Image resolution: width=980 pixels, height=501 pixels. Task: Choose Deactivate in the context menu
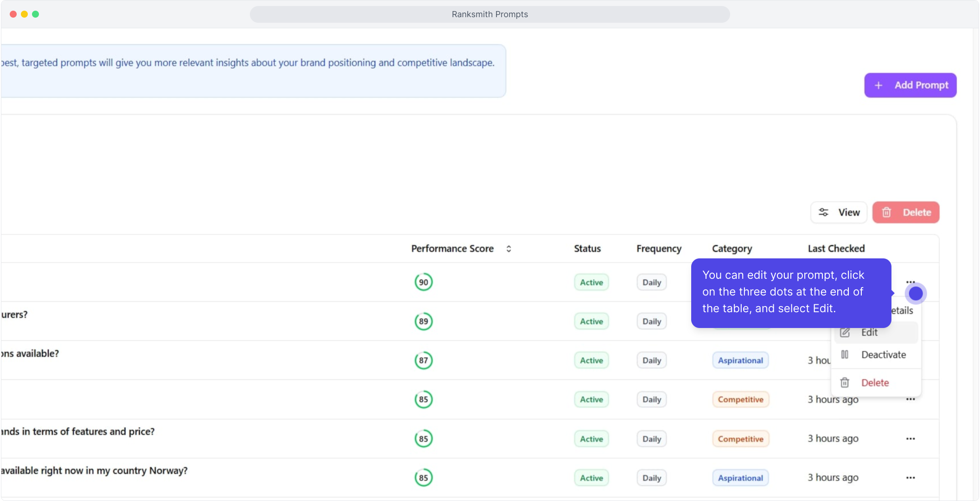(883, 355)
